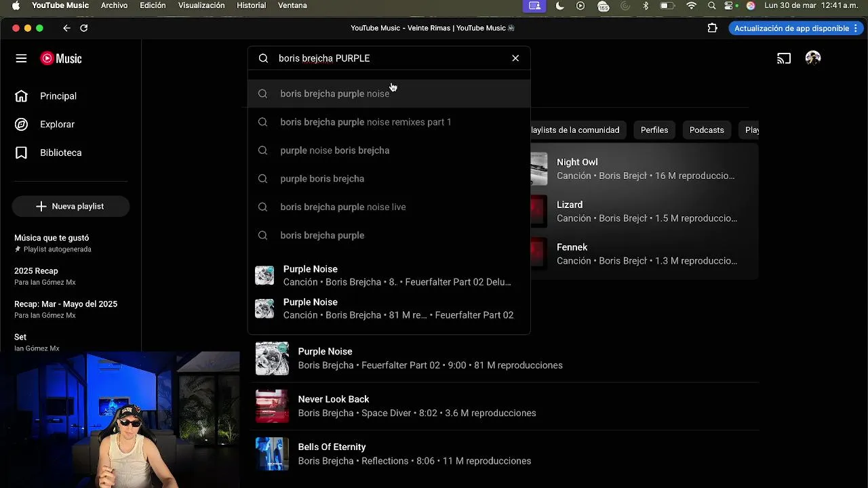The height and width of the screenshot is (488, 868).
Task: Click the Lizard album thumbnail
Action: click(x=538, y=211)
